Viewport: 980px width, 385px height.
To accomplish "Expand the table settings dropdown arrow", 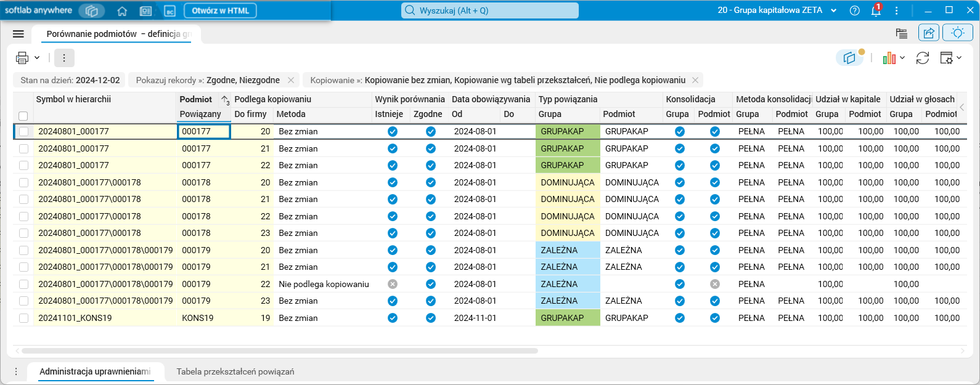I will [958, 58].
